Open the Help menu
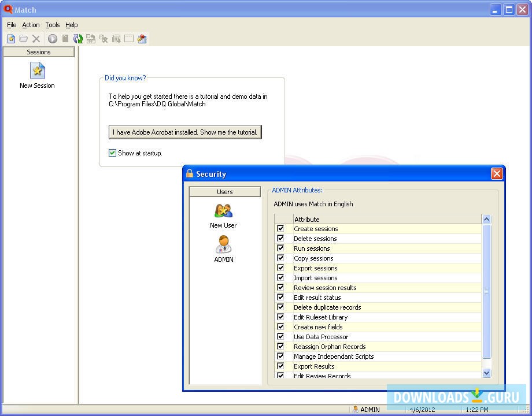 (71, 25)
